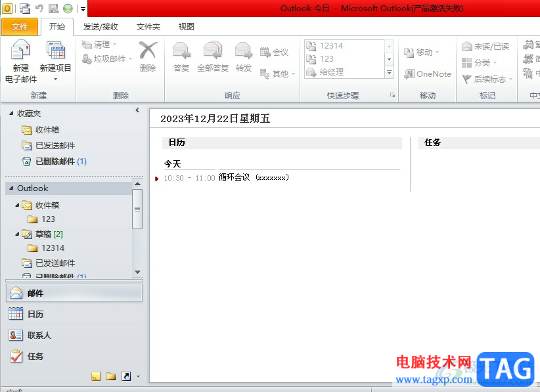Open the Shortcuts icon at navigation bottom

pos(126,376)
